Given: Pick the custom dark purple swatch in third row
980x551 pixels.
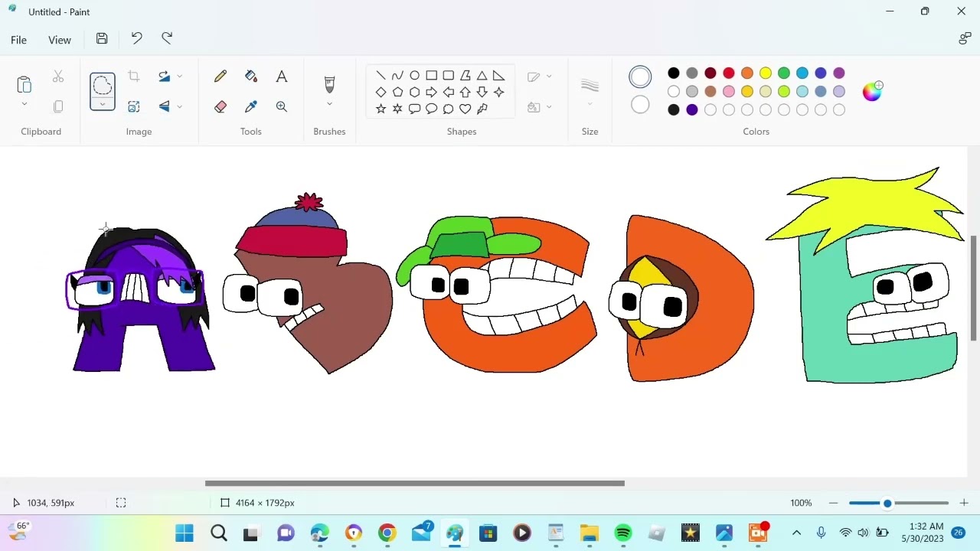Looking at the screenshot, I should (x=692, y=110).
